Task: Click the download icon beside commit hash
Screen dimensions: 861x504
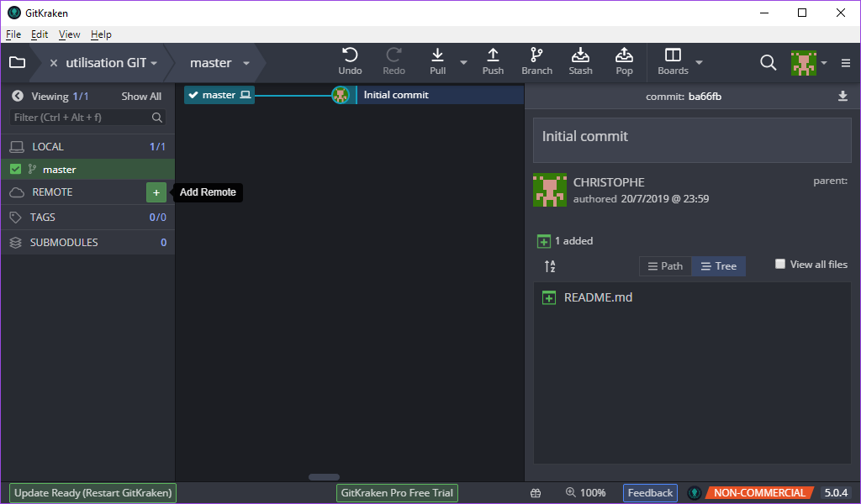Action: pos(843,97)
